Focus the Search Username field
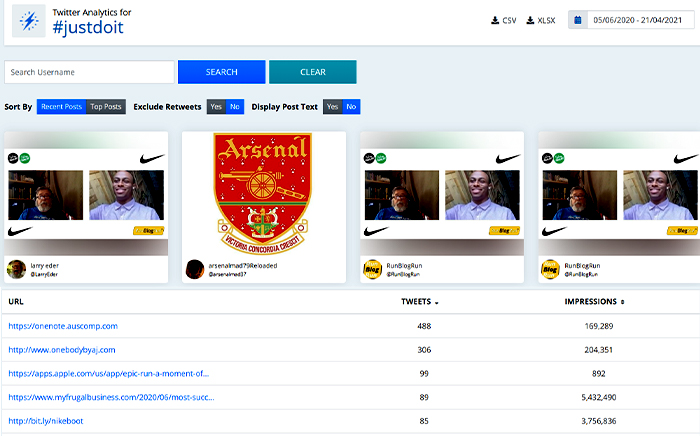This screenshot has height=436, width=700. tap(89, 72)
